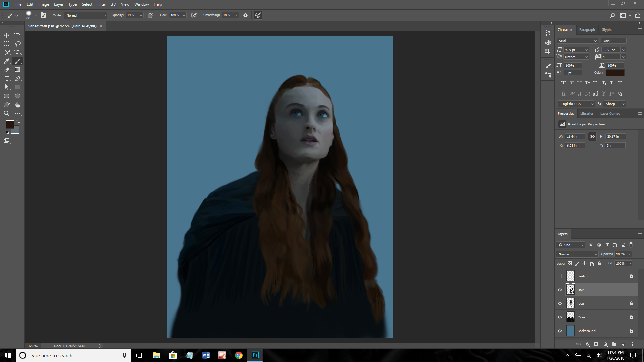This screenshot has height=362, width=644.
Task: Open the English: USA language dropdown
Action: pos(576,104)
